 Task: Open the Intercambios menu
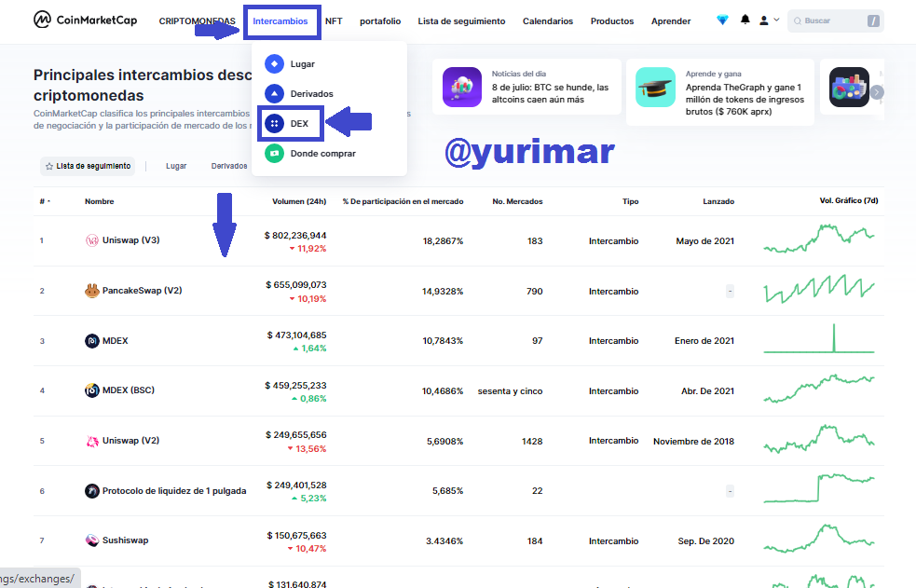point(280,21)
